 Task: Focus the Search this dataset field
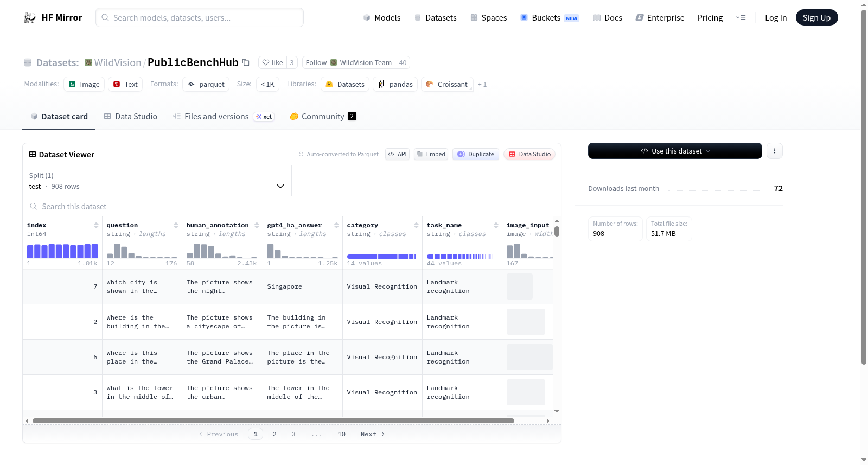(x=292, y=207)
